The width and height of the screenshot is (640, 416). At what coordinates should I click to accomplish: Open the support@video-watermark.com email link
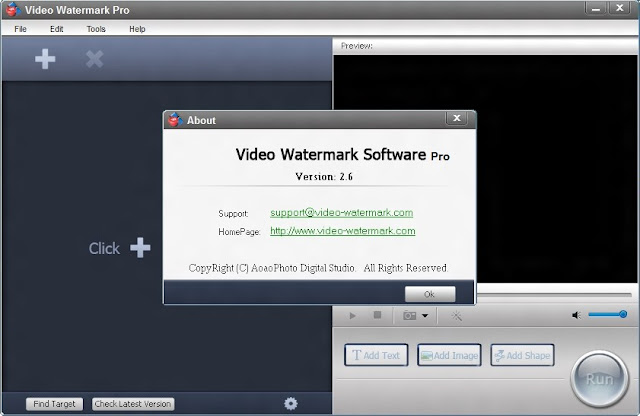pos(342,213)
